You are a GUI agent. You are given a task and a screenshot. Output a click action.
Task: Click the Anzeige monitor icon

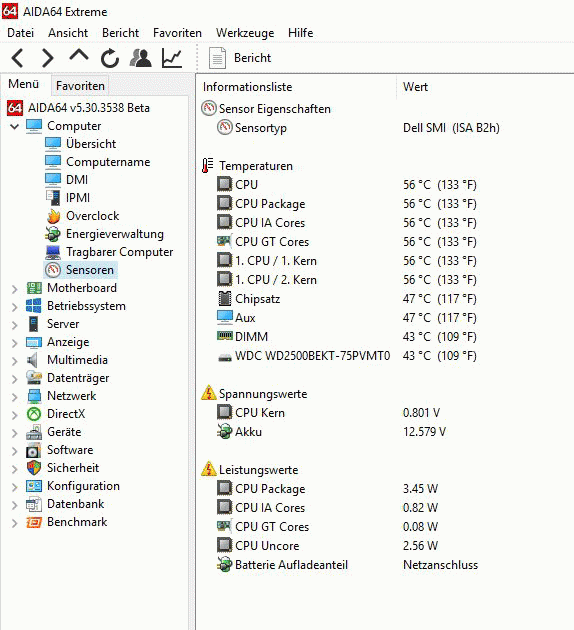pyautogui.click(x=34, y=342)
